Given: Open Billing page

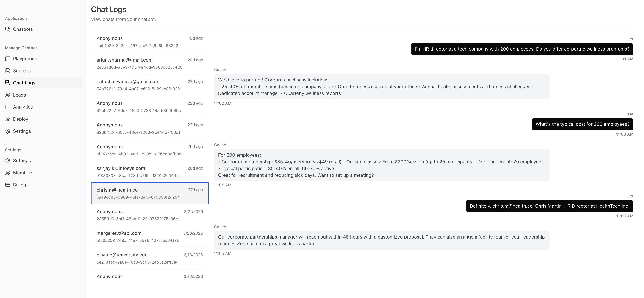Looking at the screenshot, I should click(42, 185).
